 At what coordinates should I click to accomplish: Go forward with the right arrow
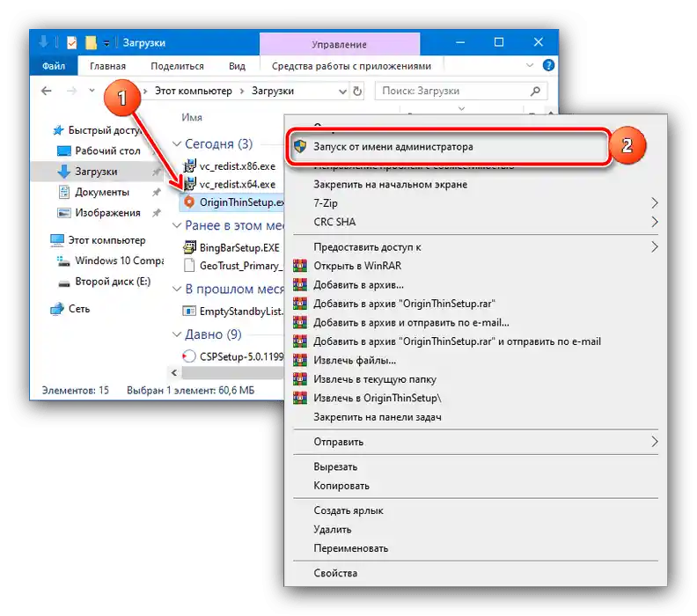pos(71,92)
